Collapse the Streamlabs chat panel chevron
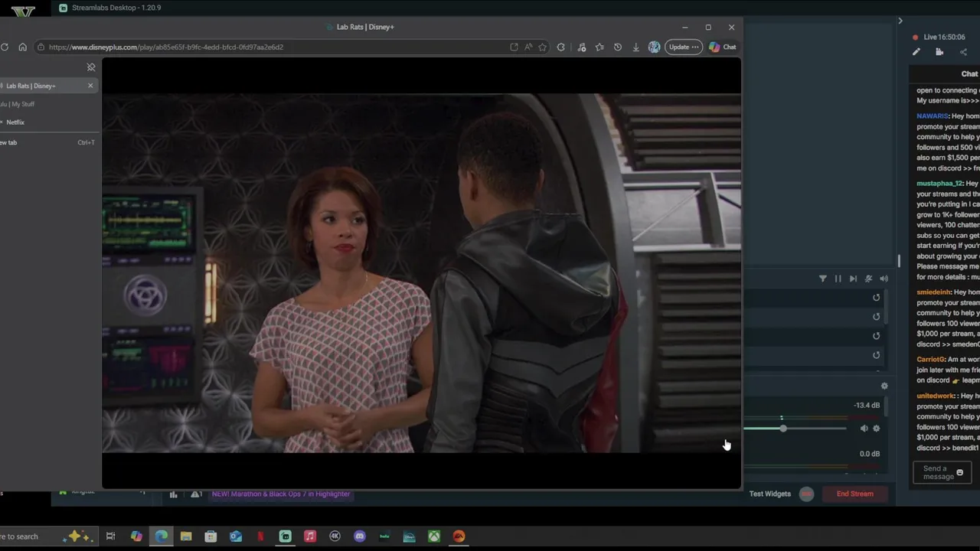980x551 pixels. click(x=900, y=21)
